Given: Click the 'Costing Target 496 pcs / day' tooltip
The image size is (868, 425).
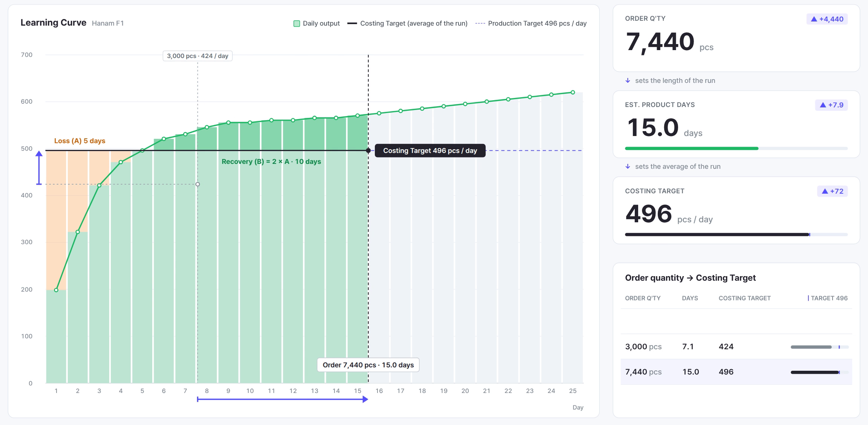Looking at the screenshot, I should (430, 151).
